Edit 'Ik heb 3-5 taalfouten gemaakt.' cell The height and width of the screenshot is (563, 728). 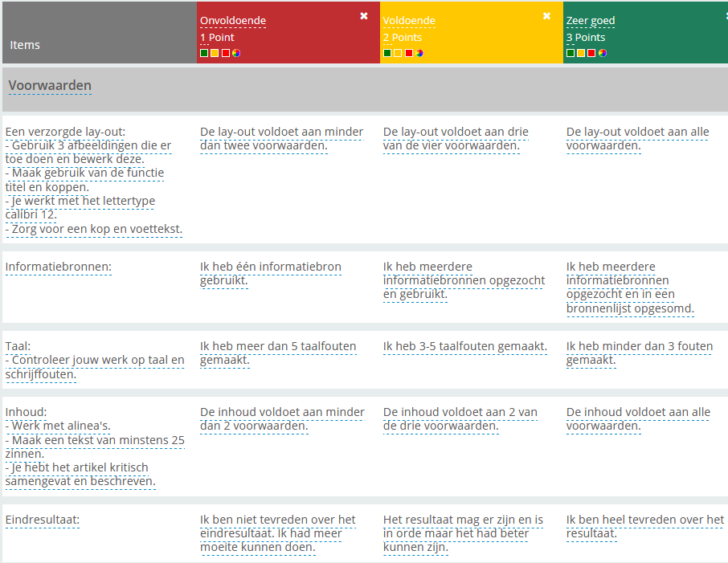pos(465,347)
